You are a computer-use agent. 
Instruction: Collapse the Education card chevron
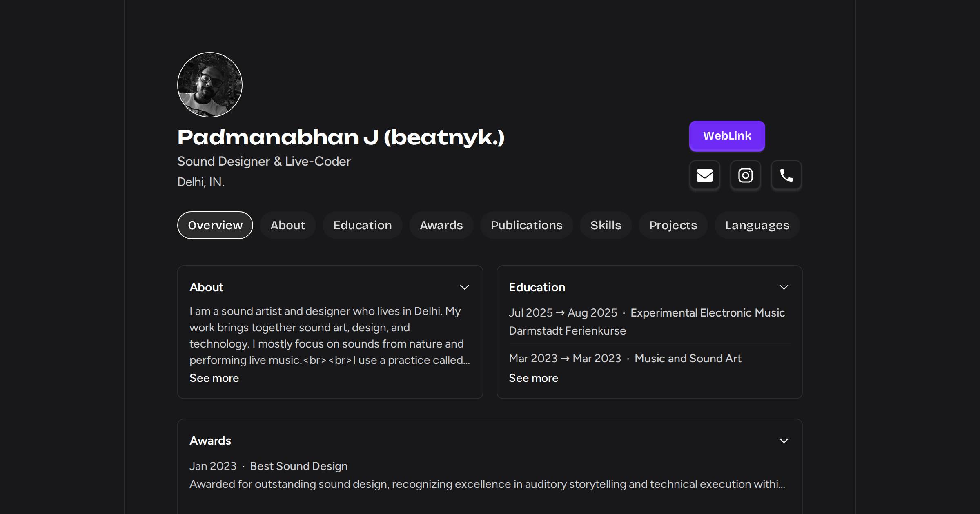(784, 287)
